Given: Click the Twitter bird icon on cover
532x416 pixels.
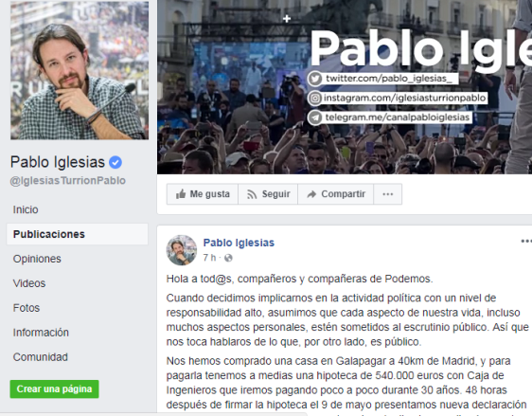Looking at the screenshot, I should (x=315, y=79).
